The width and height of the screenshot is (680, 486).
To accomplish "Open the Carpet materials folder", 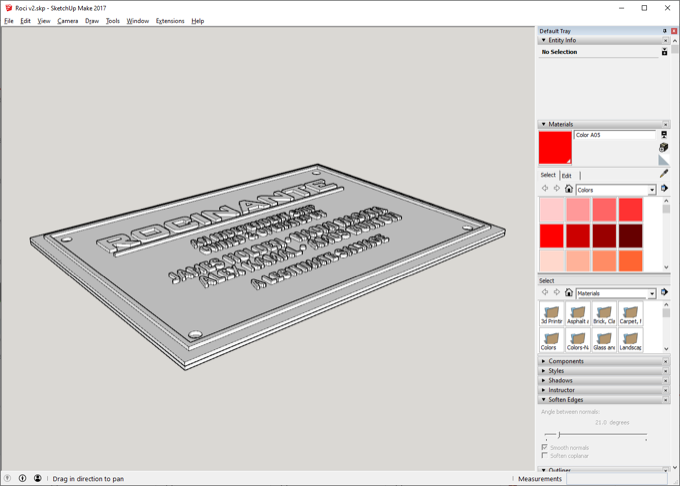I will [x=631, y=314].
